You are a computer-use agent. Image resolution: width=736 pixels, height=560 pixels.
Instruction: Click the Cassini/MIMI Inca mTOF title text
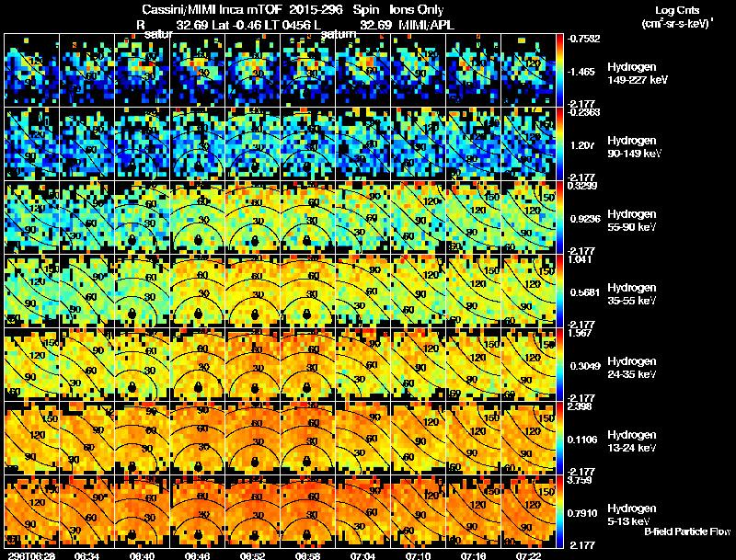(211, 9)
